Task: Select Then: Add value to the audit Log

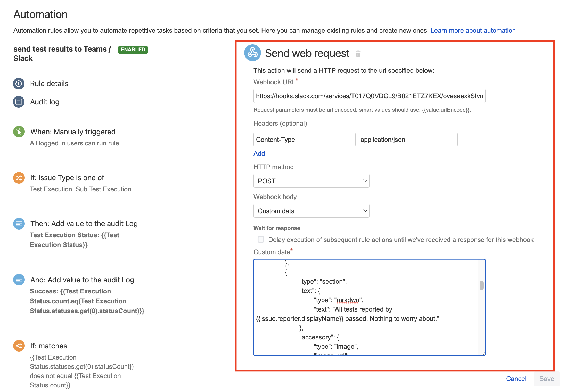Action: pyautogui.click(x=84, y=224)
